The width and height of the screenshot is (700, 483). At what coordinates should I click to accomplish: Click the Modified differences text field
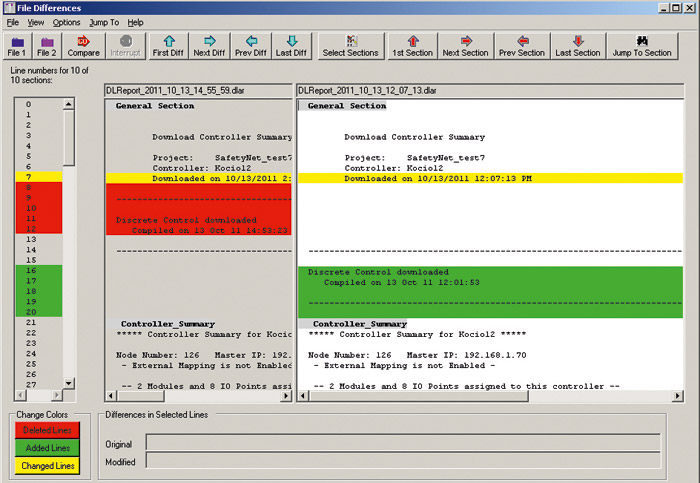coord(402,461)
